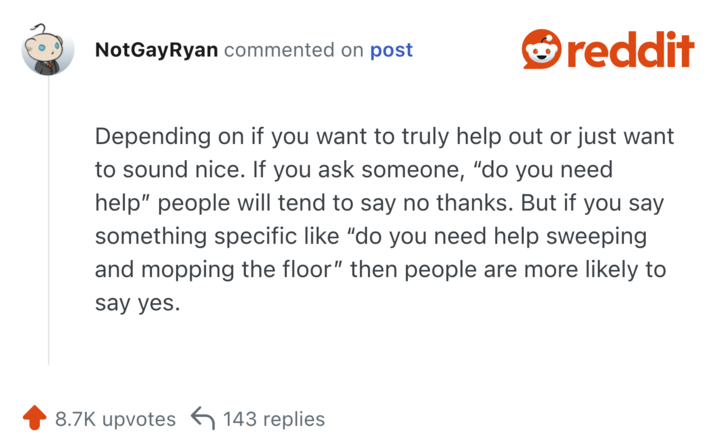The width and height of the screenshot is (716, 443).
Task: Follow the blue "post" link
Action: click(x=391, y=50)
